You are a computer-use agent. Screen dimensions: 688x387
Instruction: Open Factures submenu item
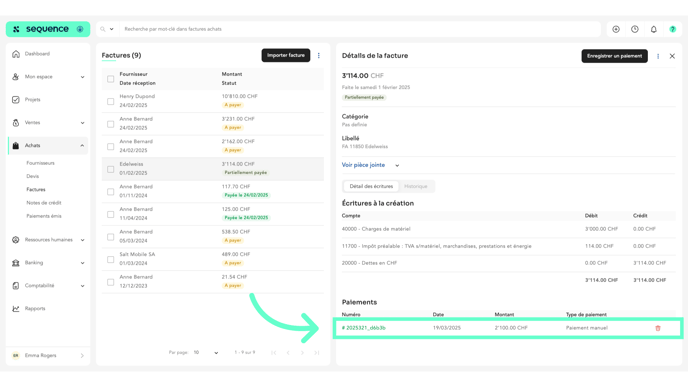coord(36,190)
